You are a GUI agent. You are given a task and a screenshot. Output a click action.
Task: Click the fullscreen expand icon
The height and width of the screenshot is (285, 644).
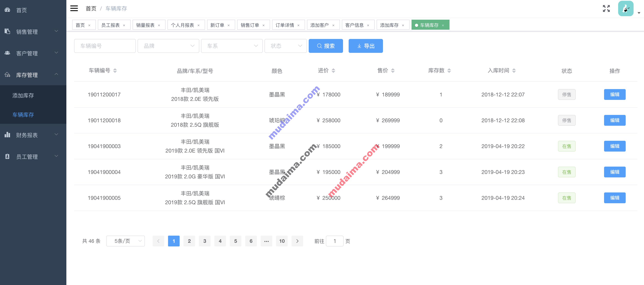[x=606, y=8]
